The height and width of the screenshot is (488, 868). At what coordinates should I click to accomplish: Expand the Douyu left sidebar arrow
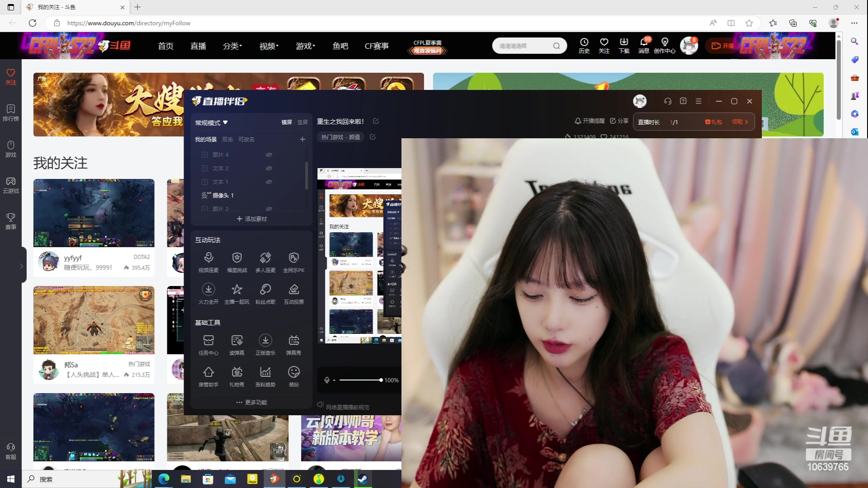(21, 266)
